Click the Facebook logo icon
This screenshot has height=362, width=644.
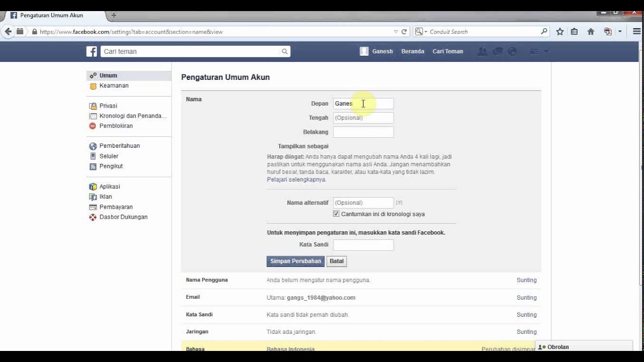(92, 51)
